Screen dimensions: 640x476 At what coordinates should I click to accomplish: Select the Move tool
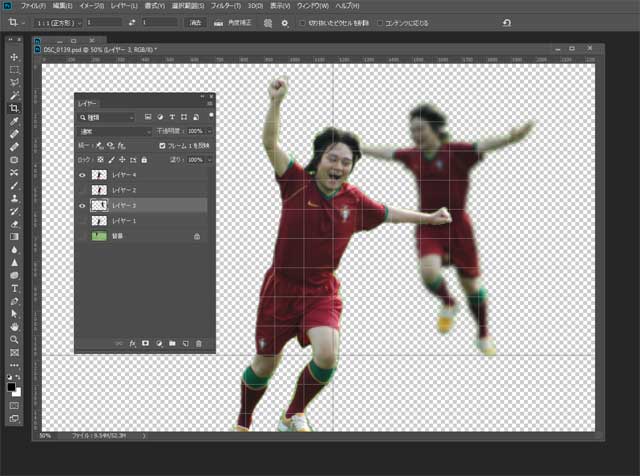[x=14, y=57]
